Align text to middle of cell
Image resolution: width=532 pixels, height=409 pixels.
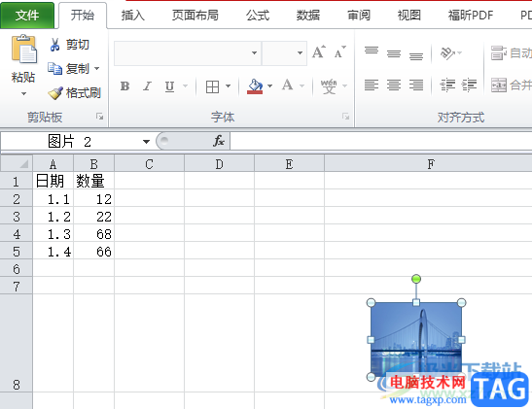point(394,52)
